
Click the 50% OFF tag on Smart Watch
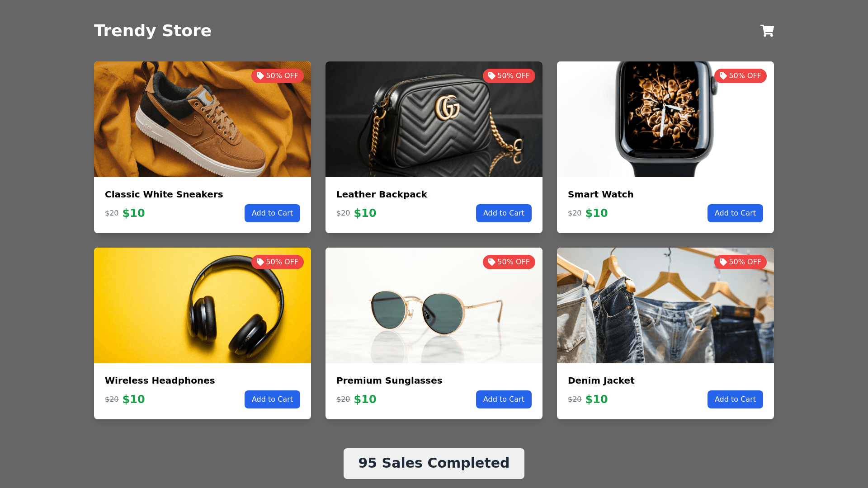(741, 76)
